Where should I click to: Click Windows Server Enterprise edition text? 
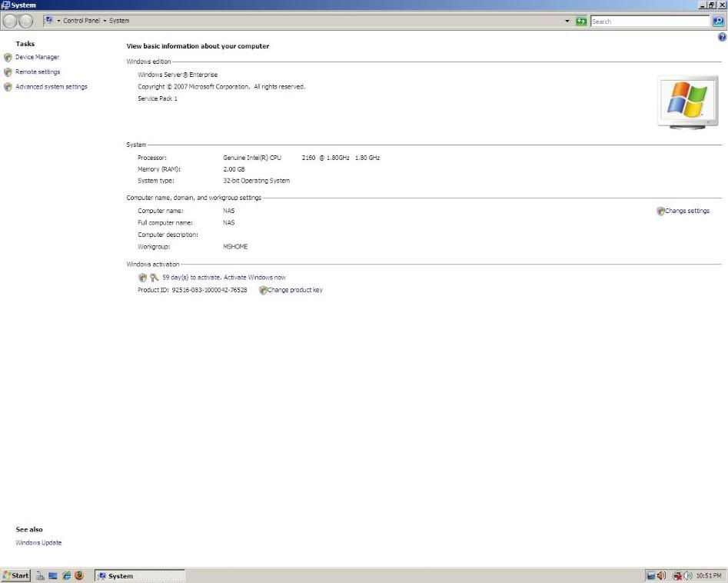tap(178, 75)
